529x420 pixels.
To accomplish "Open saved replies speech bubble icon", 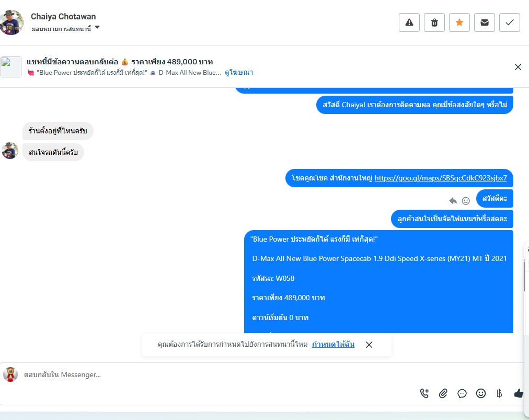I will (462, 393).
